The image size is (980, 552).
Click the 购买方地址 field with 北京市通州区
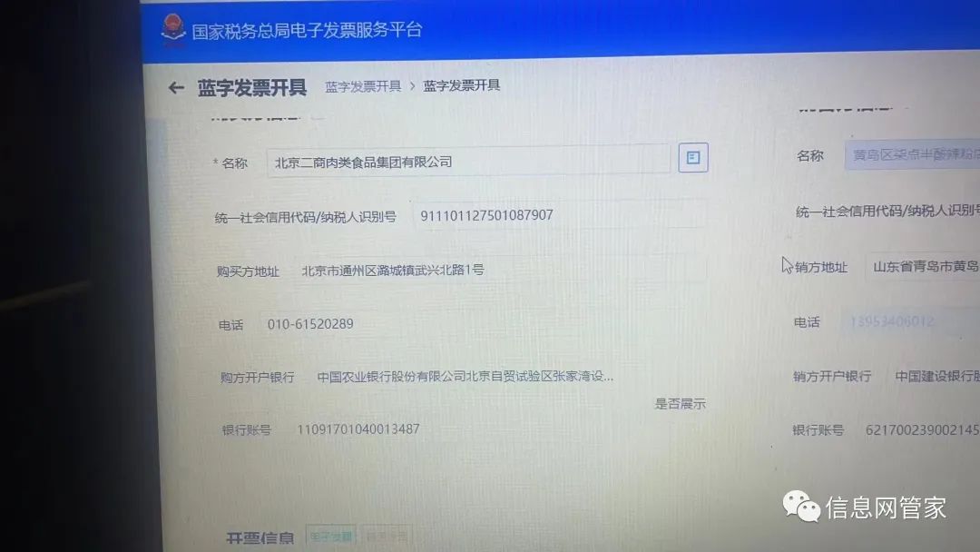[x=501, y=270]
